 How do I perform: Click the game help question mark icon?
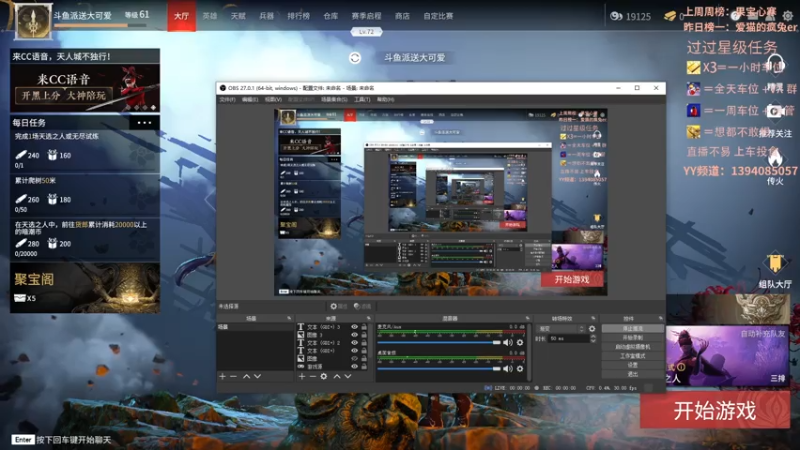[x=735, y=16]
